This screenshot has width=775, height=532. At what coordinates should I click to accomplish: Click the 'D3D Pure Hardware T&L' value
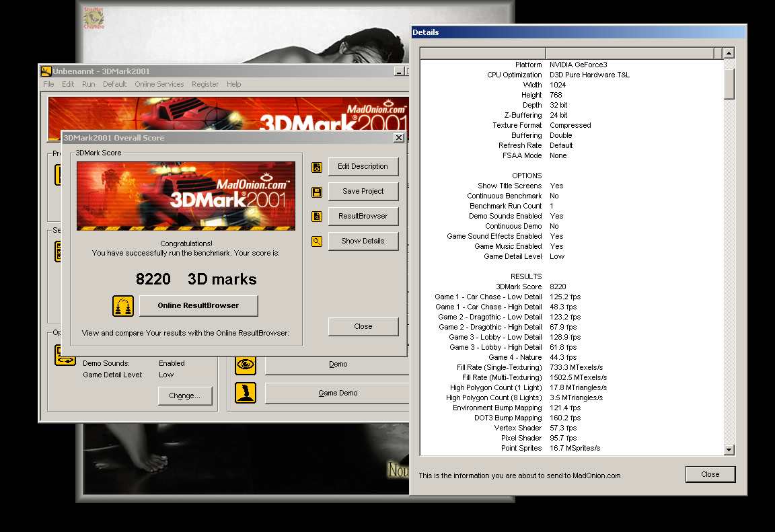(x=589, y=75)
